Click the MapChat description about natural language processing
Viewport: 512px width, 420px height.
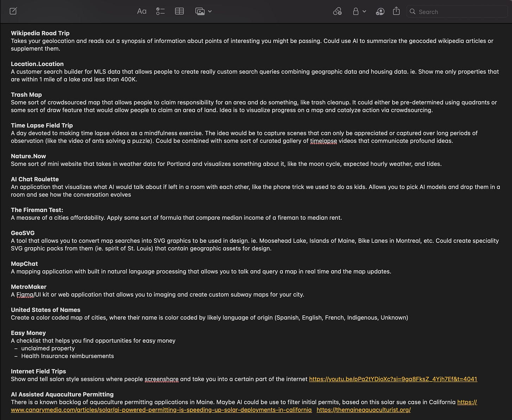pyautogui.click(x=201, y=271)
